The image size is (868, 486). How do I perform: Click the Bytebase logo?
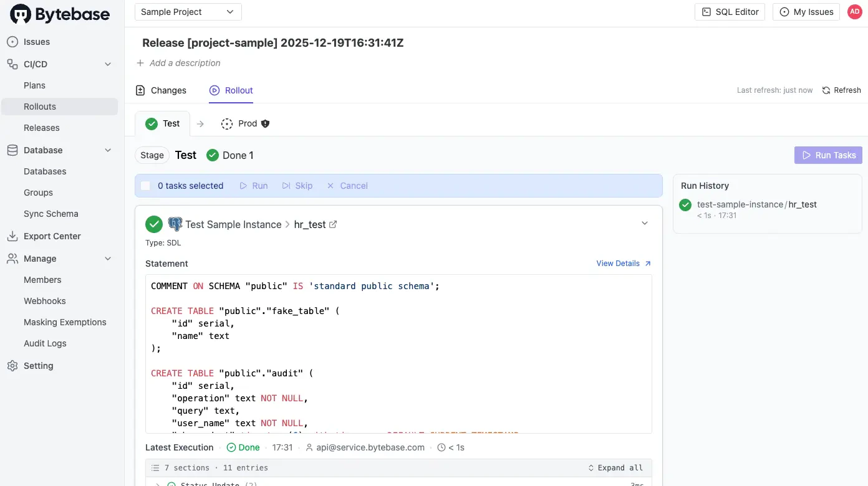pyautogui.click(x=60, y=14)
